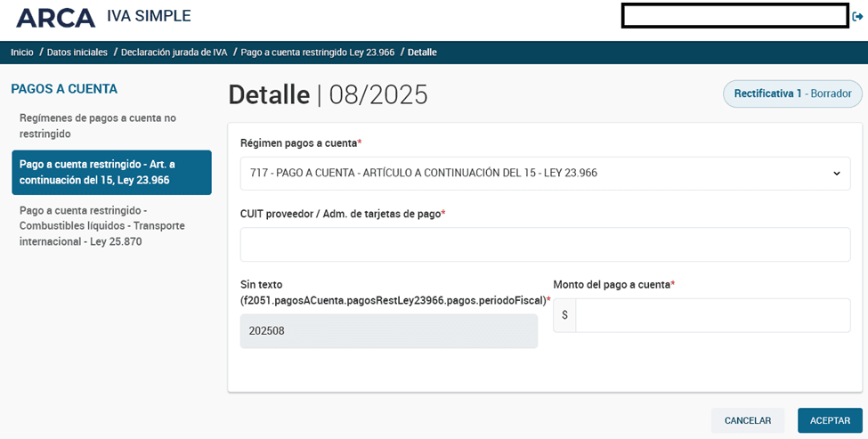The height and width of the screenshot is (439, 868).
Task: Expand the dropdown chevron arrow for Régimen
Action: 836,174
